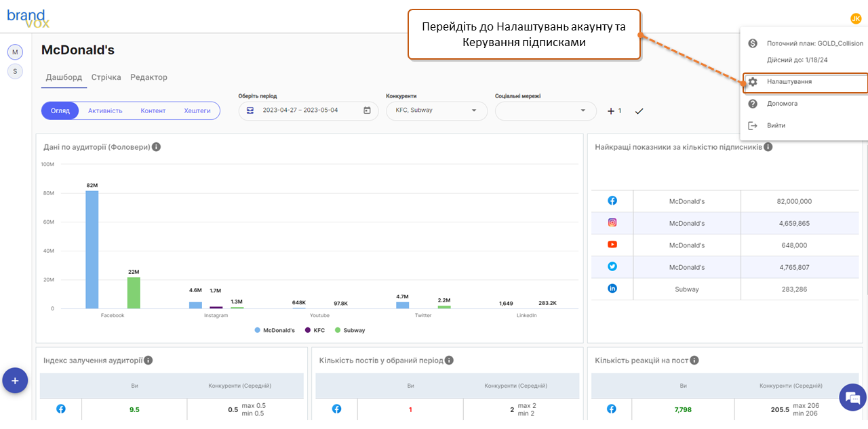Click the blue floating plus button
Image resolution: width=868 pixels, height=429 pixels.
(x=15, y=380)
